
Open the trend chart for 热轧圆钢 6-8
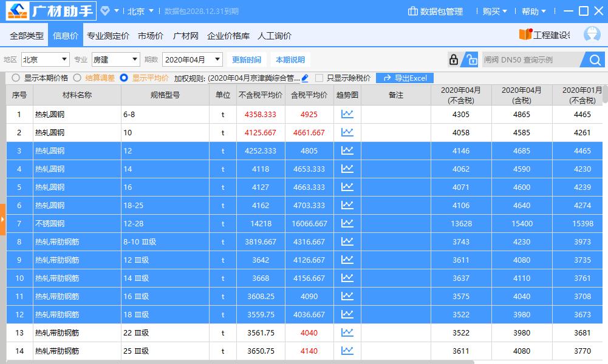(x=347, y=114)
